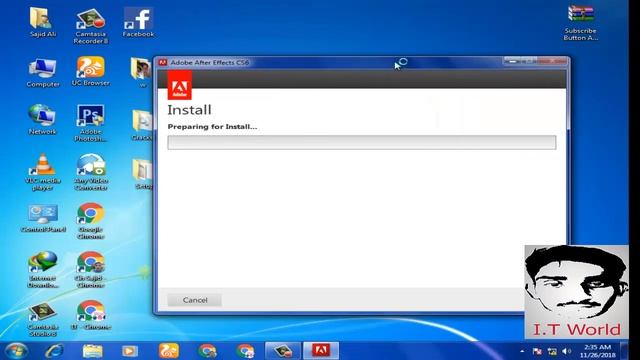640x360 pixels.
Task: Open the Action Center flag icon
Action: (x=537, y=351)
